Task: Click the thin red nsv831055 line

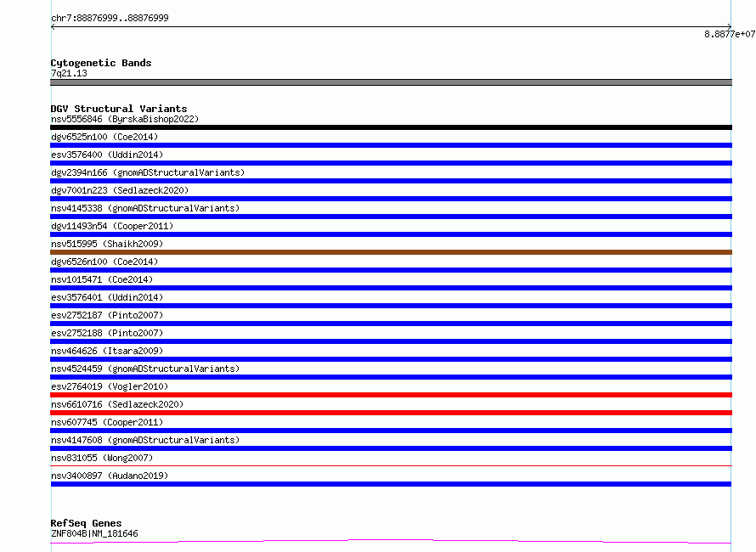Action: click(391, 465)
